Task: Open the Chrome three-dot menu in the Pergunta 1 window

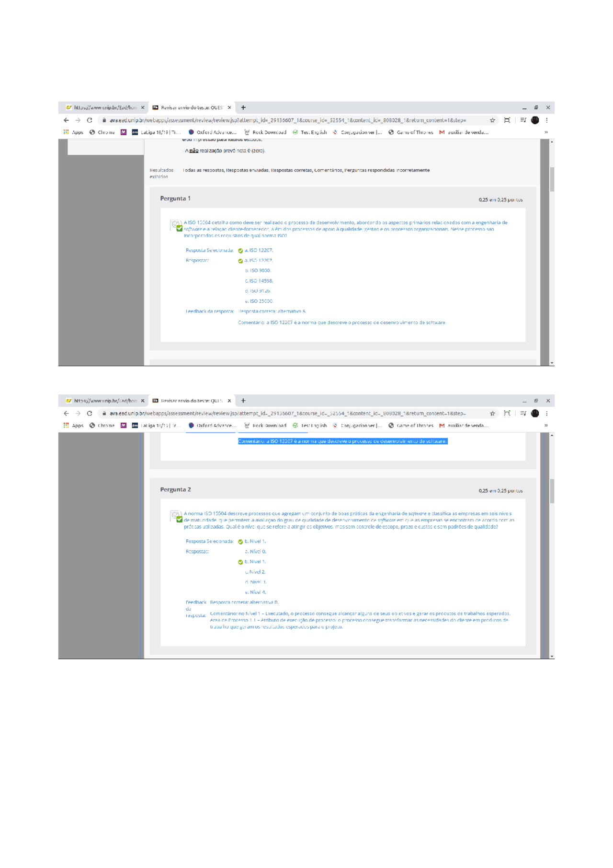Action: [x=547, y=120]
